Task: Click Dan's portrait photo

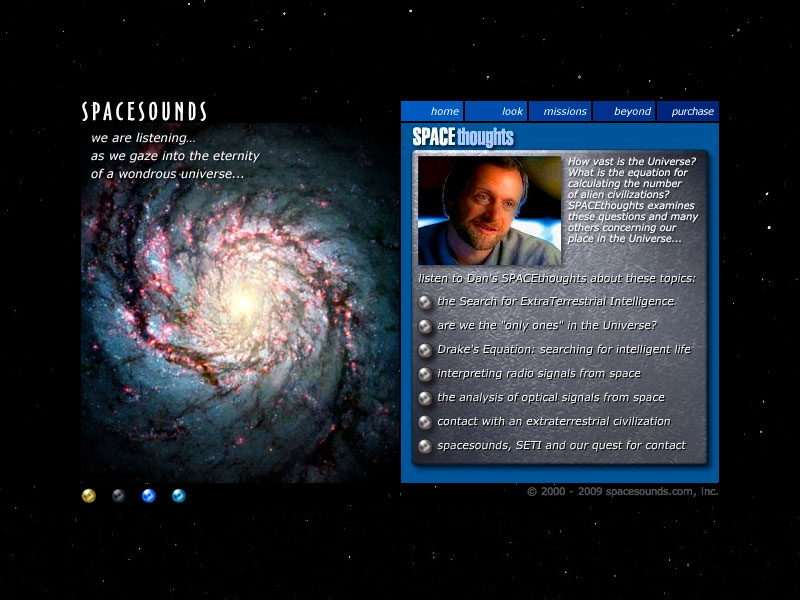Action: [x=489, y=211]
